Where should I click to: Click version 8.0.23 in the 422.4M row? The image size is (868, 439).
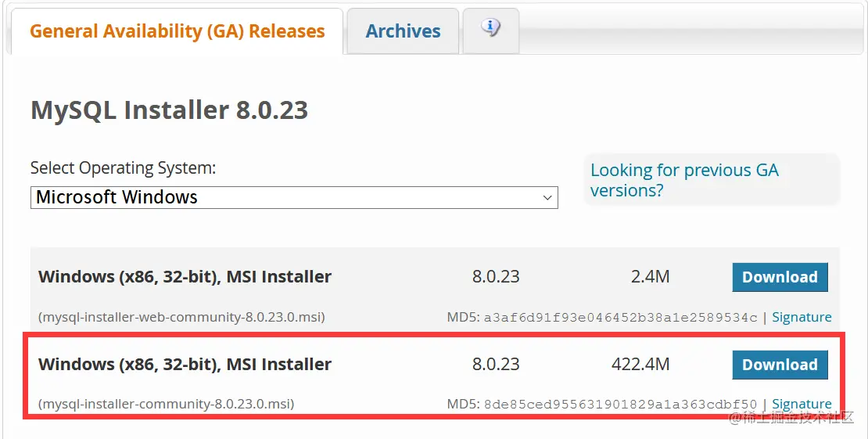pos(496,364)
